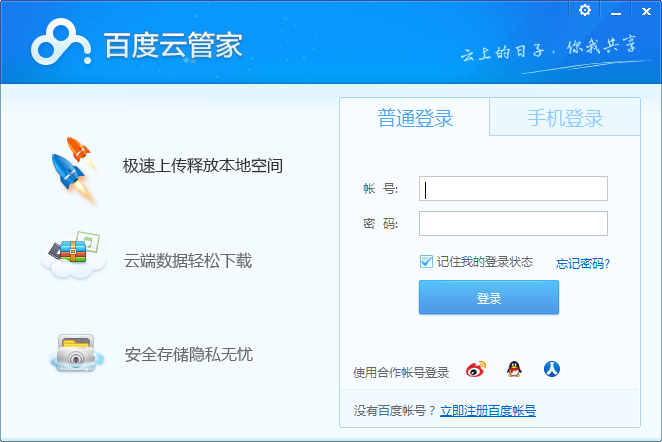Log in with Renren account icon
Image resolution: width=662 pixels, height=442 pixels.
(551, 369)
